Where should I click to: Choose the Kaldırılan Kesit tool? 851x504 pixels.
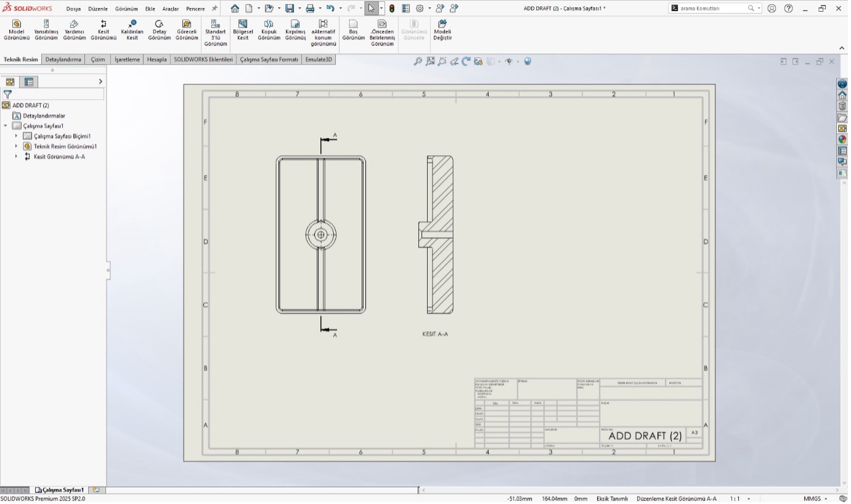click(132, 30)
